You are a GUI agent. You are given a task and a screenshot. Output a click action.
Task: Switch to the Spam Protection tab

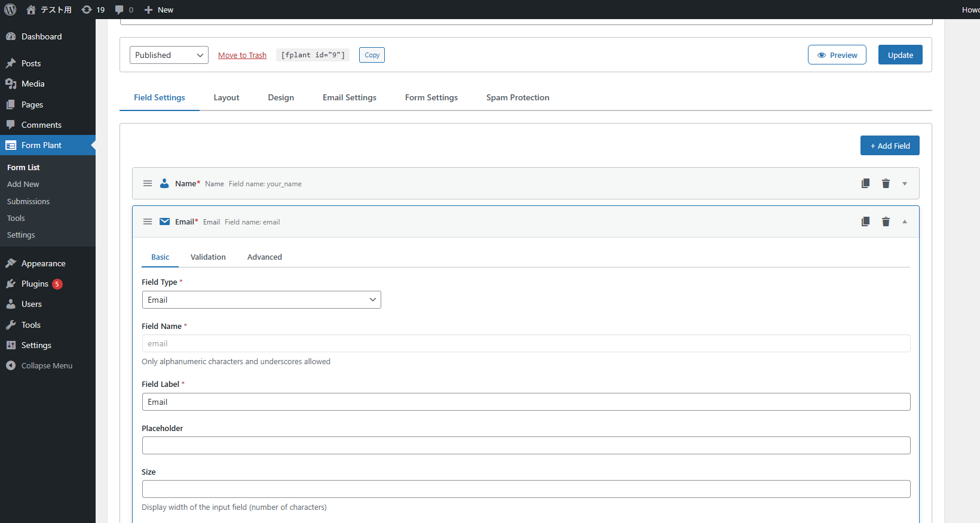[517, 97]
